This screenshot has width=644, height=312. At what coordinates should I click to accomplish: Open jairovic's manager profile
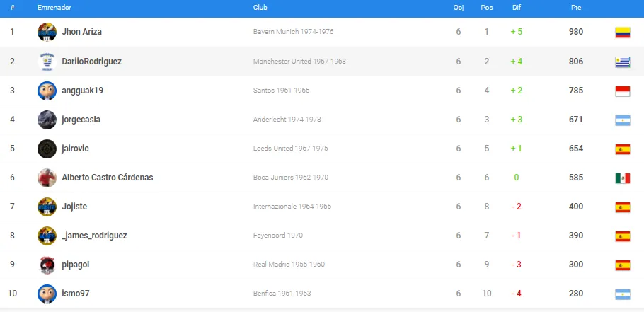point(75,148)
